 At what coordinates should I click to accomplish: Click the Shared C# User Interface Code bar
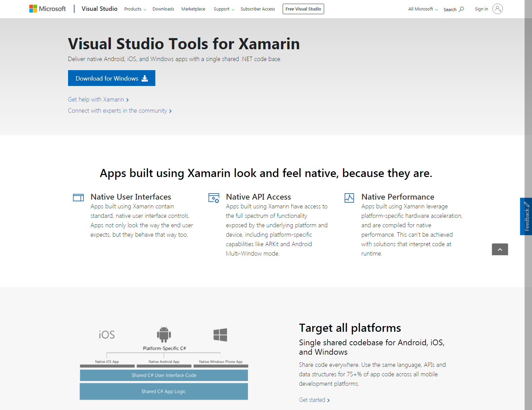coord(164,375)
